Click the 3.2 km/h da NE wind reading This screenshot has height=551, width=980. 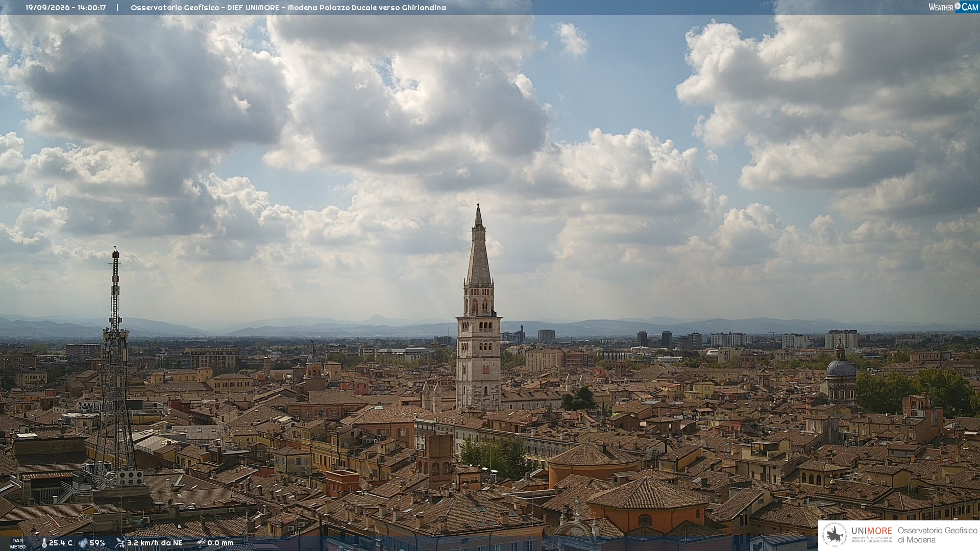pos(155,543)
